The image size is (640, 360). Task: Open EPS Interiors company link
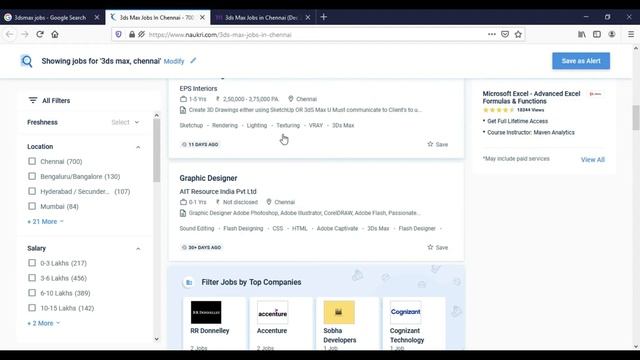click(x=198, y=89)
